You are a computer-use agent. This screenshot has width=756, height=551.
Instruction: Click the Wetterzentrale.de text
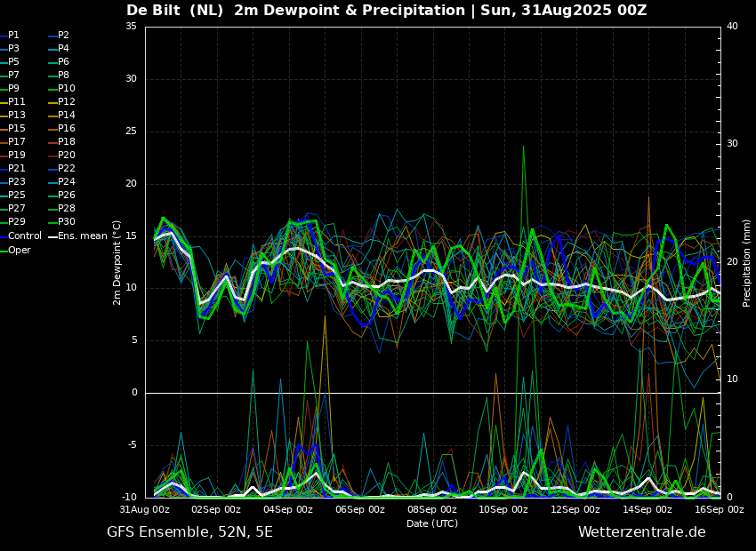tap(641, 532)
